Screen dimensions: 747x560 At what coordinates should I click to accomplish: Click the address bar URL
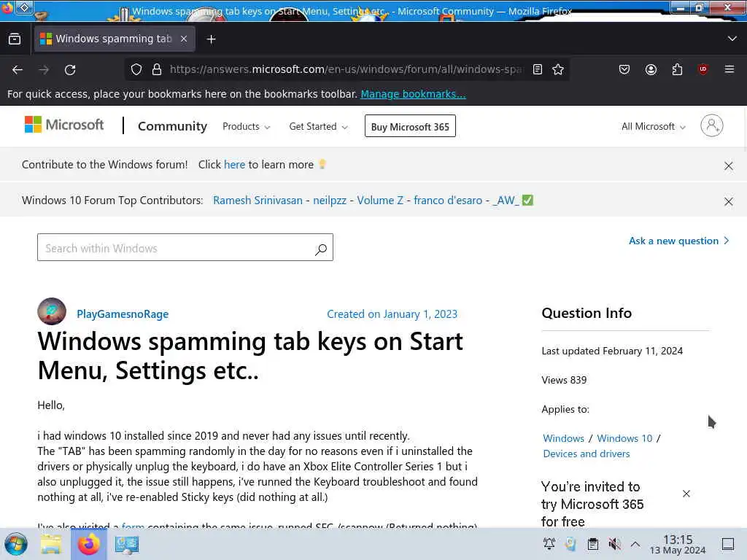(347, 69)
